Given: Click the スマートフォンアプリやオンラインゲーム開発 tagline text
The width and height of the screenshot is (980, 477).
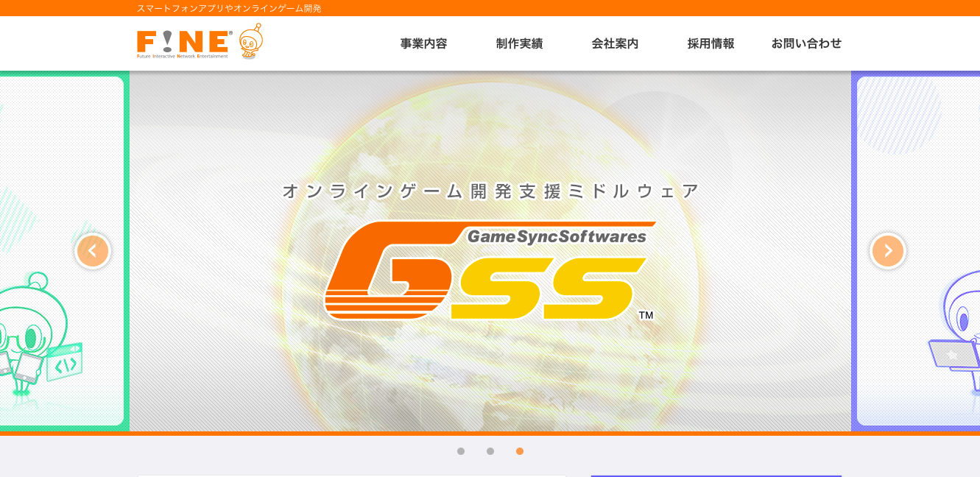Looking at the screenshot, I should [x=229, y=8].
